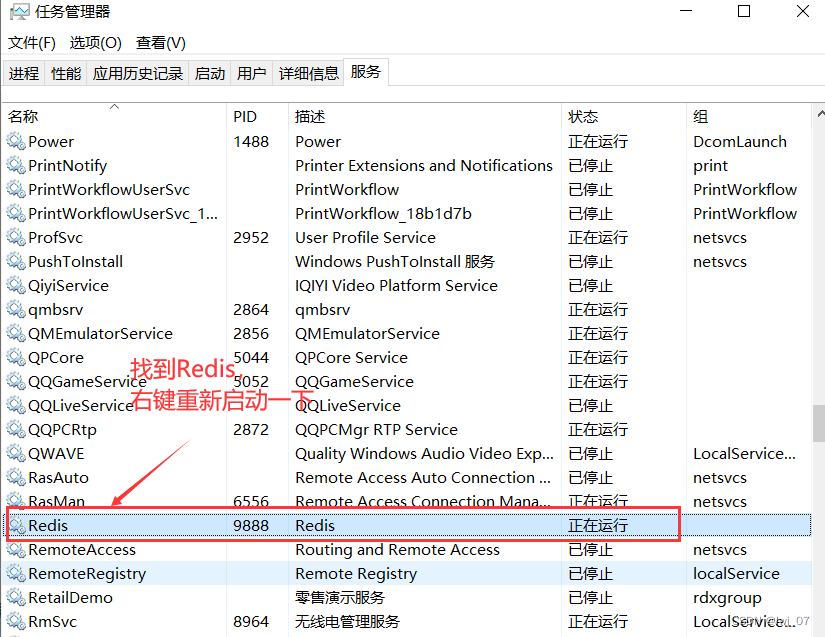Image resolution: width=825 pixels, height=637 pixels.
Task: Click the RmSvc service gear icon
Action: pos(16,622)
